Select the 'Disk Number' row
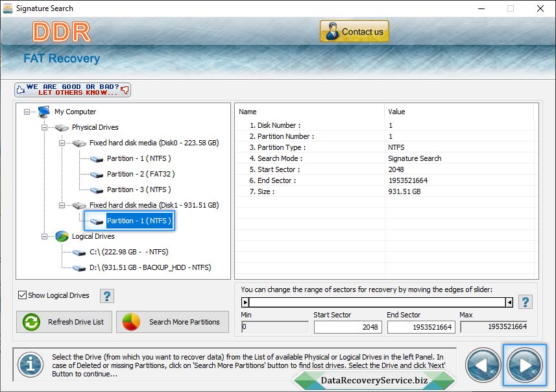Screen dimensions: 556x392 click(384, 125)
